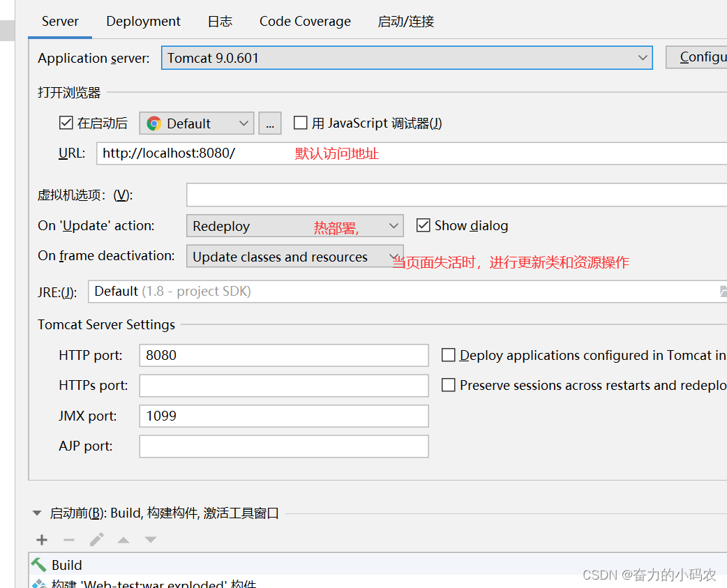The height and width of the screenshot is (588, 727).
Task: Open the Application server dropdown
Action: point(407,58)
